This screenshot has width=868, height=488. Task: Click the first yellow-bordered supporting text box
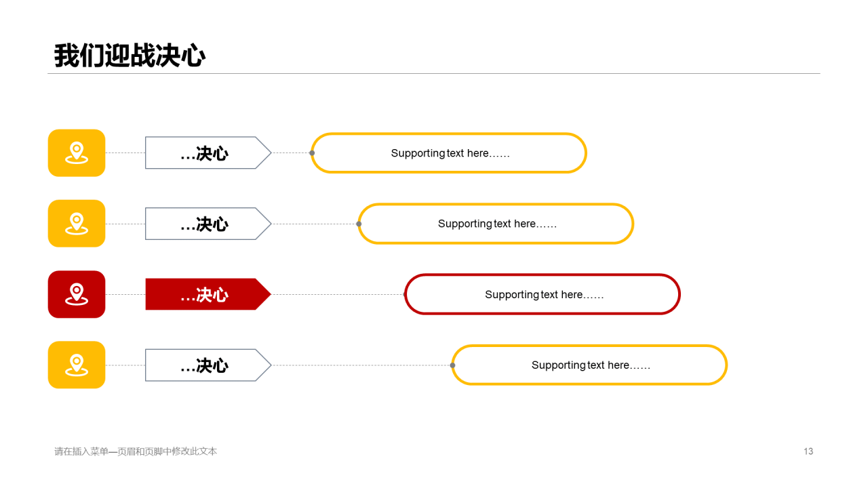(449, 153)
